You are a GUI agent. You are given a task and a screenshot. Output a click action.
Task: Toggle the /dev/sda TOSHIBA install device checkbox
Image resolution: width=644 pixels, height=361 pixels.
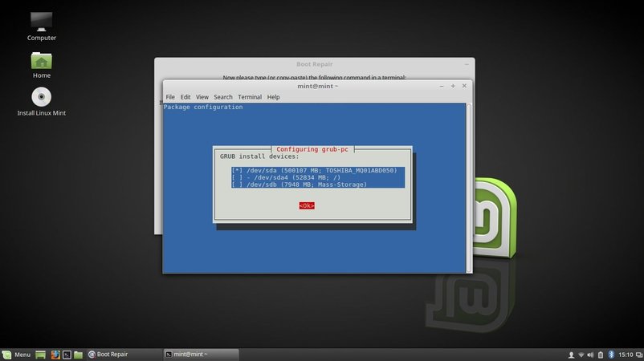pyautogui.click(x=237, y=170)
